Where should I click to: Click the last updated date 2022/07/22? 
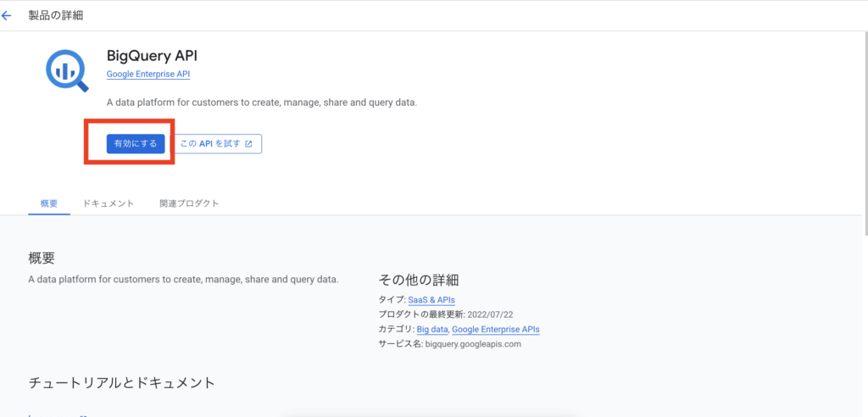[x=491, y=314]
